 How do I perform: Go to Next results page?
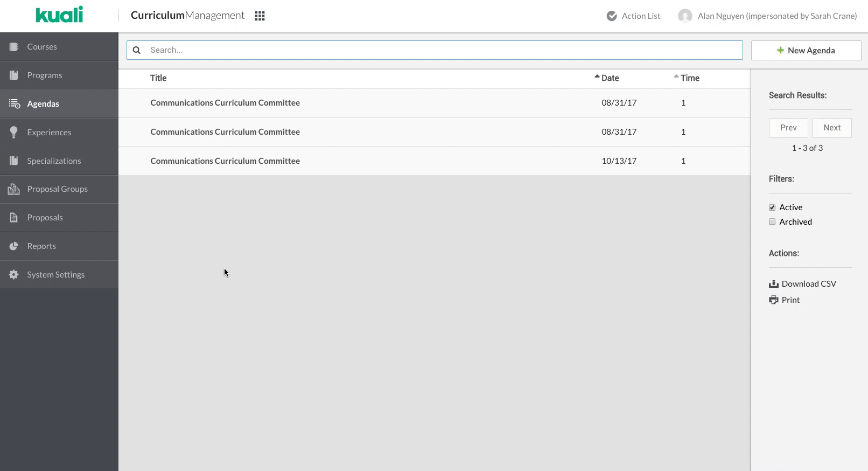point(831,128)
